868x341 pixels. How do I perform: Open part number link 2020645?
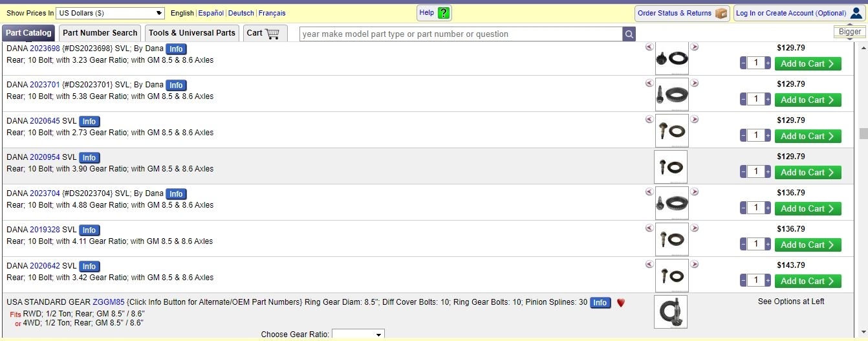click(45, 121)
